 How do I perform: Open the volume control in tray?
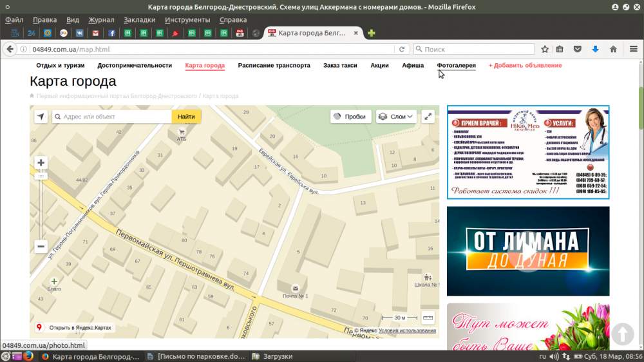[x=554, y=356]
